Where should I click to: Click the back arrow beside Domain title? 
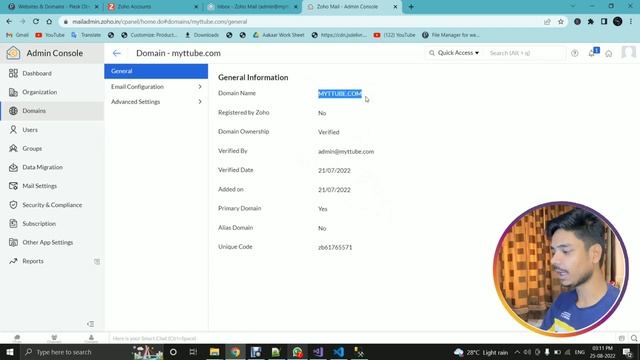(117, 53)
